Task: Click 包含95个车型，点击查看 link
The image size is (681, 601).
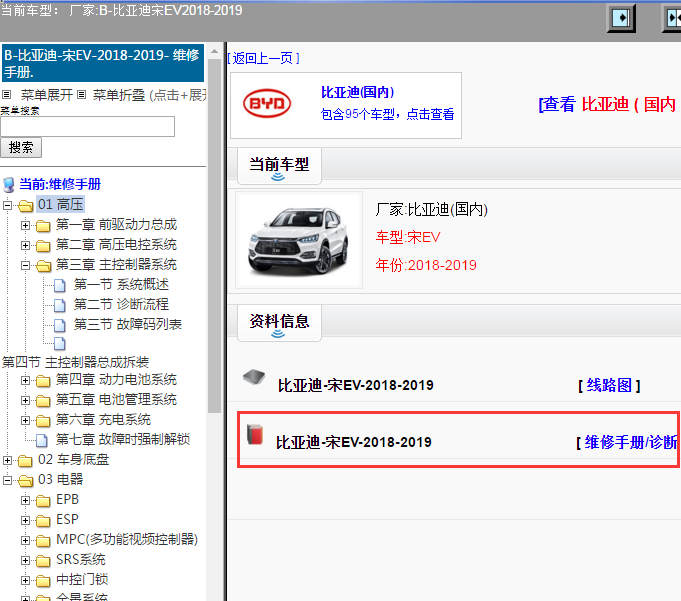Action: [387, 114]
